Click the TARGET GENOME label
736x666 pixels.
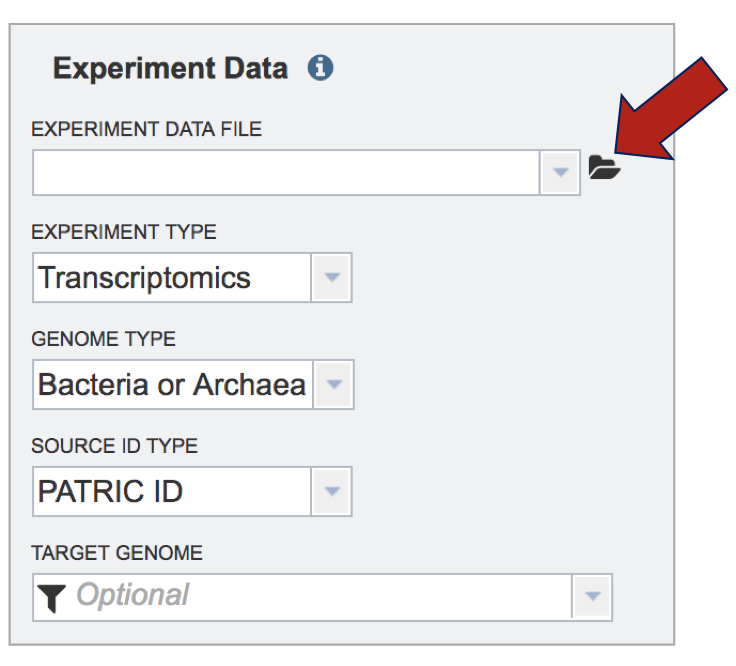117,552
